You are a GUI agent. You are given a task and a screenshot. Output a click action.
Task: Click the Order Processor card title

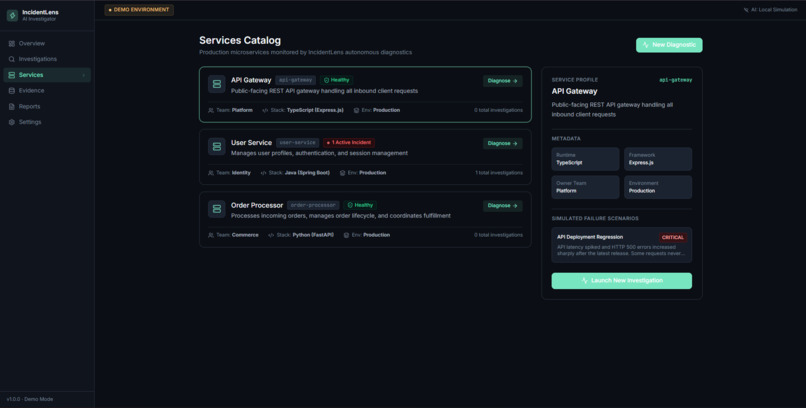click(x=257, y=205)
